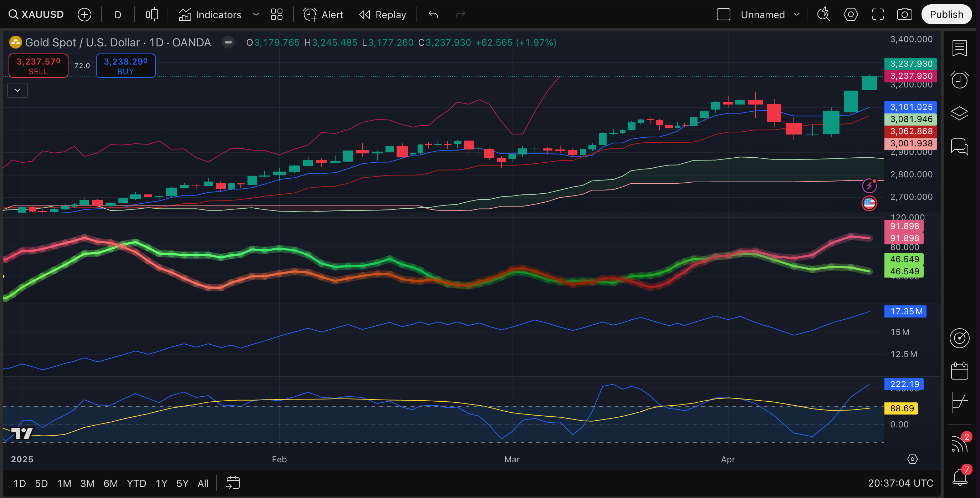Click the blue 3,101.025 price label

tap(911, 107)
